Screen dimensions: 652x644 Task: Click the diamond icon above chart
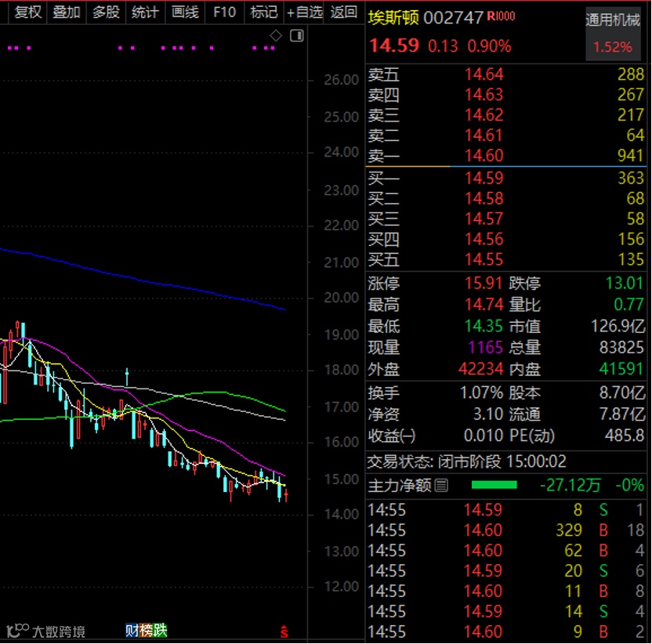(x=276, y=36)
